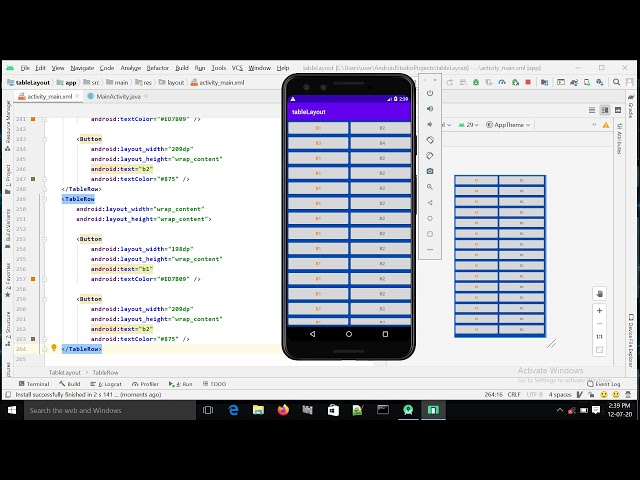Viewport: 640px width, 480px height.
Task: Open the Build menu
Action: (182, 68)
